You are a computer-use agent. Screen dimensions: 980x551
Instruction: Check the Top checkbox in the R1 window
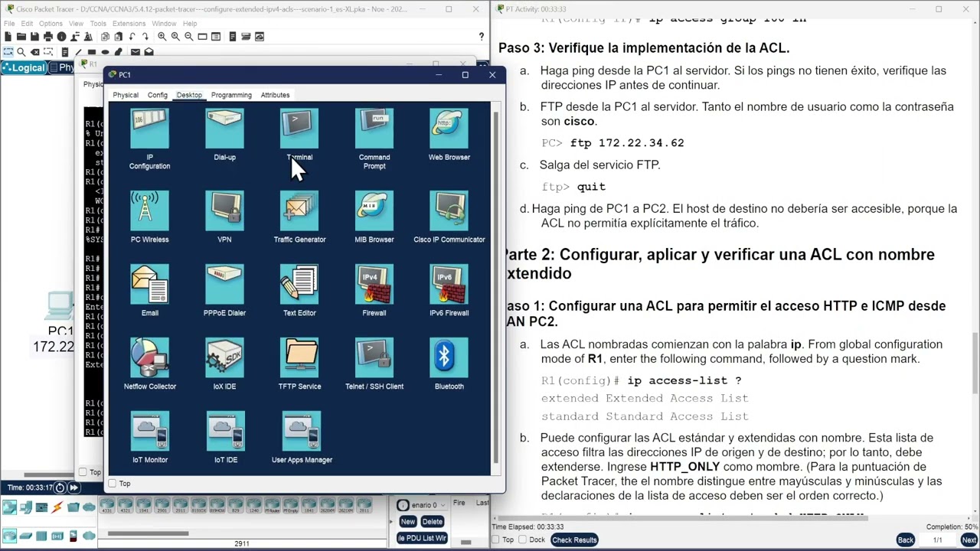[83, 471]
